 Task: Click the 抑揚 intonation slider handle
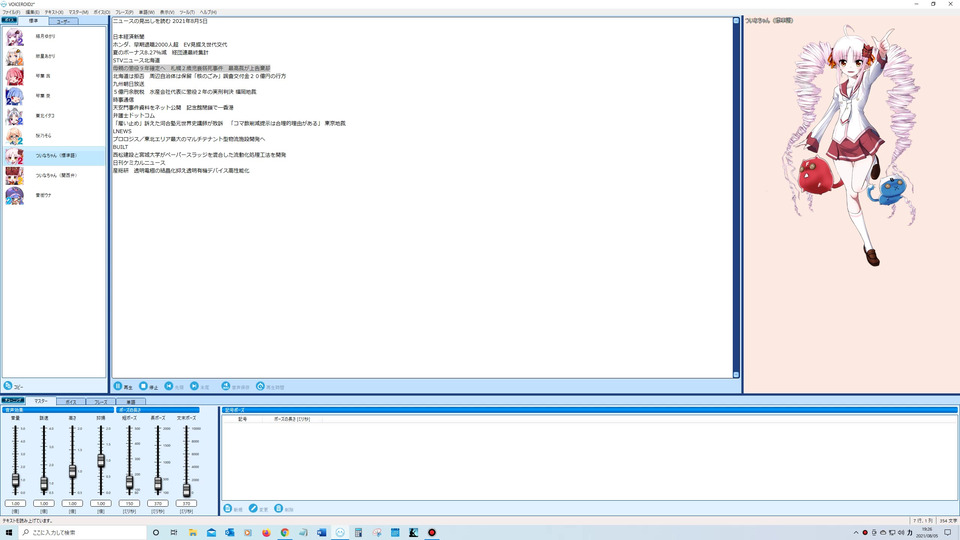101,460
